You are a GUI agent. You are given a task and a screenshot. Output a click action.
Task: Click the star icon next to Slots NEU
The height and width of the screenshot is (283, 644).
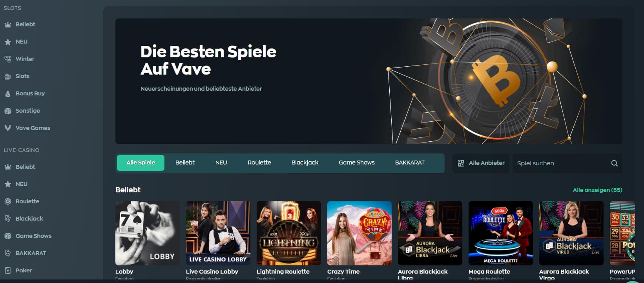click(x=7, y=42)
